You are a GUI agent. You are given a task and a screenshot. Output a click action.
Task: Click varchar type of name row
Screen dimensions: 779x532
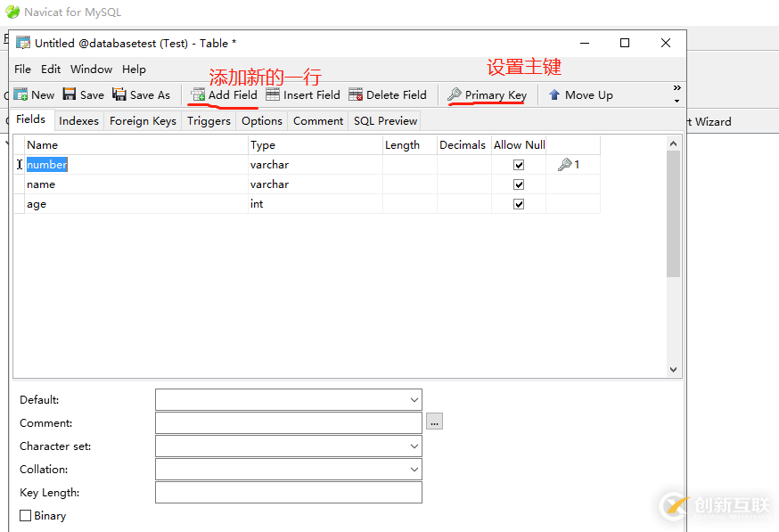coord(315,184)
